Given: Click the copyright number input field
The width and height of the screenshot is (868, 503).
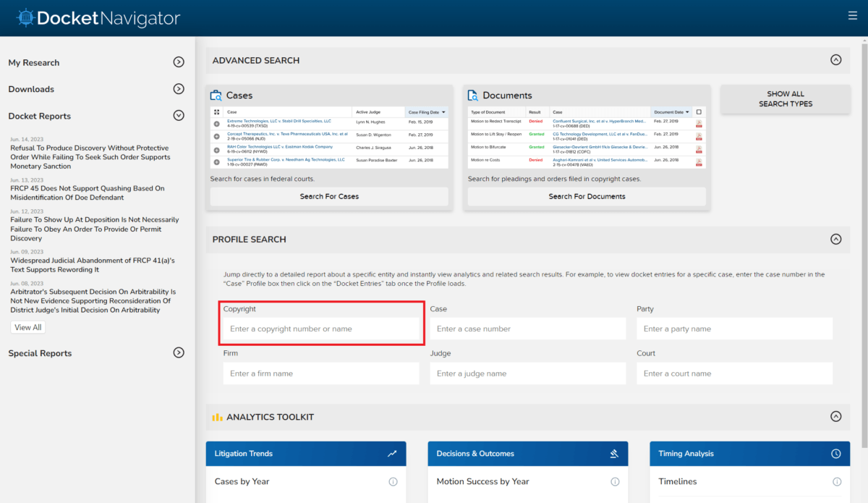Looking at the screenshot, I should click(321, 329).
